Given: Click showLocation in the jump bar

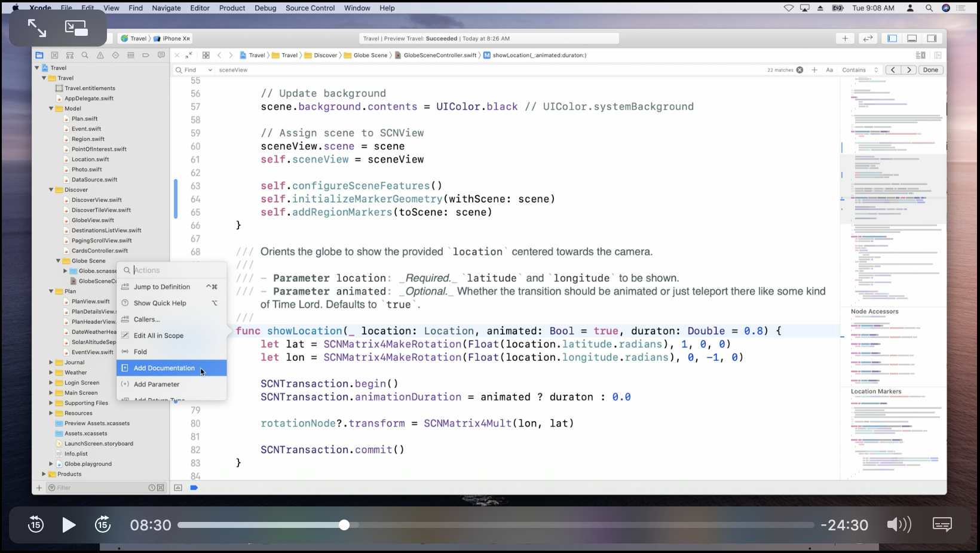Looking at the screenshot, I should pyautogui.click(x=535, y=55).
